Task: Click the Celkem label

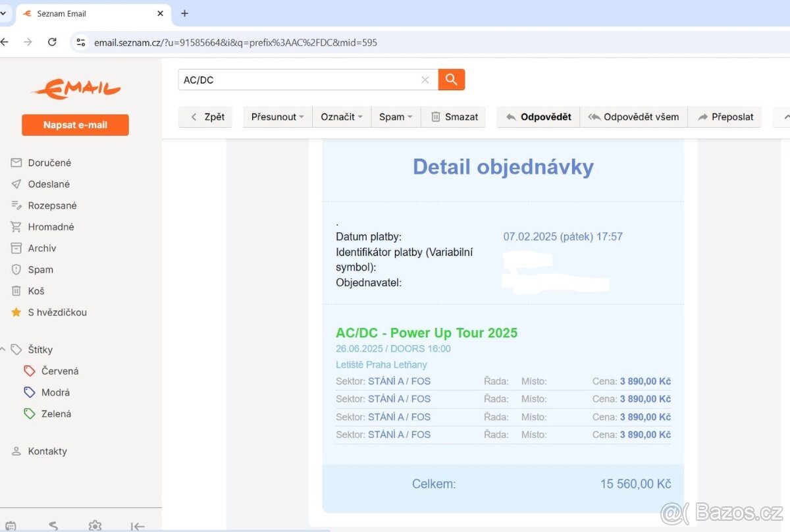Action: point(434,484)
